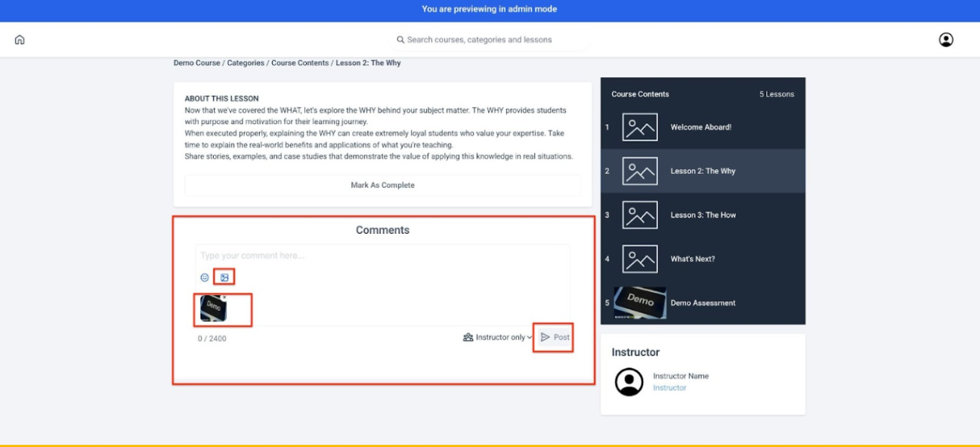Open the Instructor role link
The image size is (980, 447).
[x=669, y=388]
